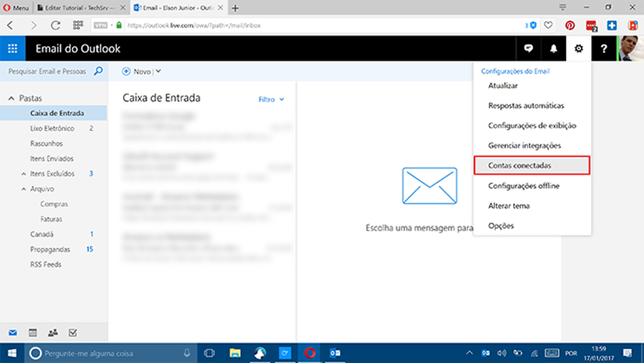644x363 pixels.
Task: Click the Cortana search box
Action: pos(111,353)
